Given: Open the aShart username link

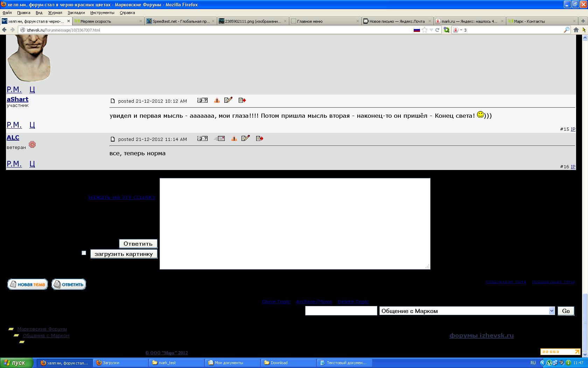Looking at the screenshot, I should (17, 99).
